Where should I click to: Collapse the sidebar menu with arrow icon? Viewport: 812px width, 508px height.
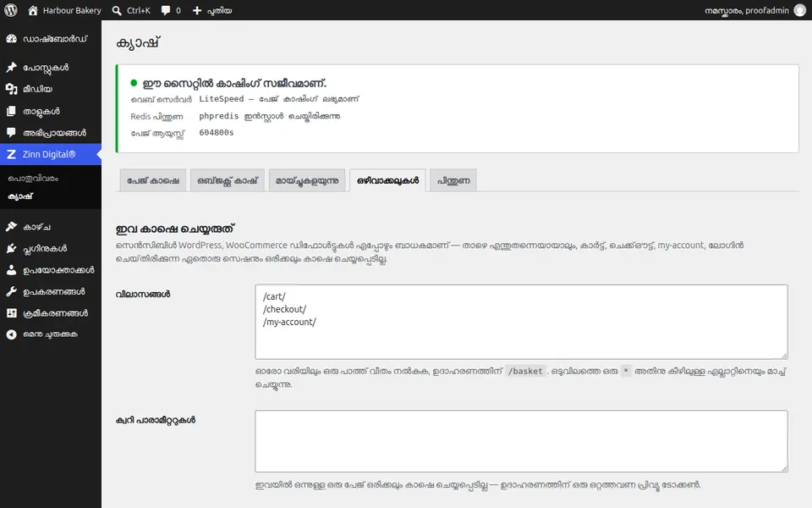[11, 334]
